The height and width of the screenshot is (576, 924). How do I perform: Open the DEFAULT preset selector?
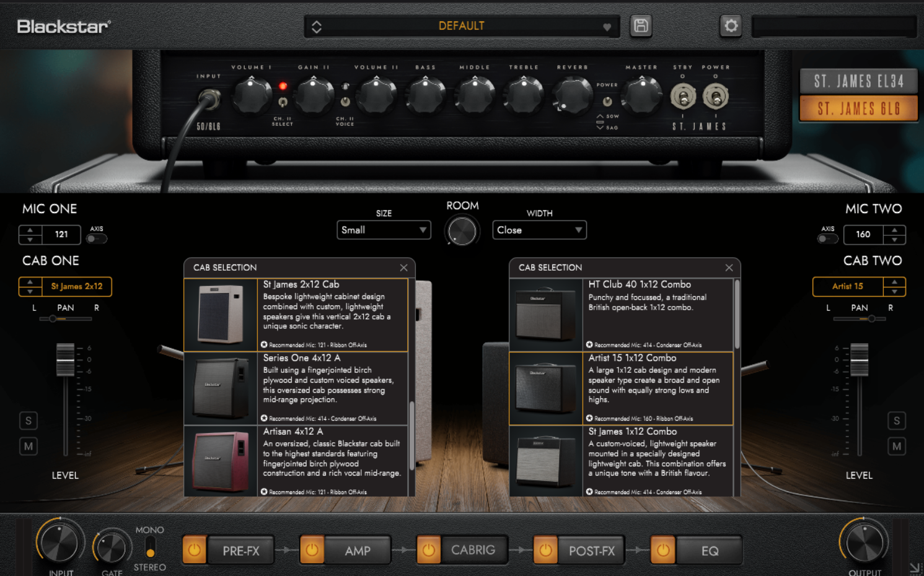coord(461,26)
